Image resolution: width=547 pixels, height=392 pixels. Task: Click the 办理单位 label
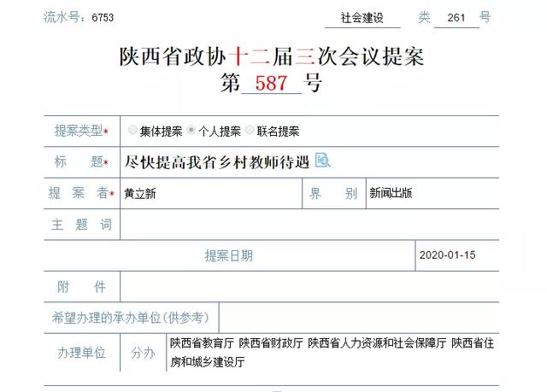tap(82, 353)
